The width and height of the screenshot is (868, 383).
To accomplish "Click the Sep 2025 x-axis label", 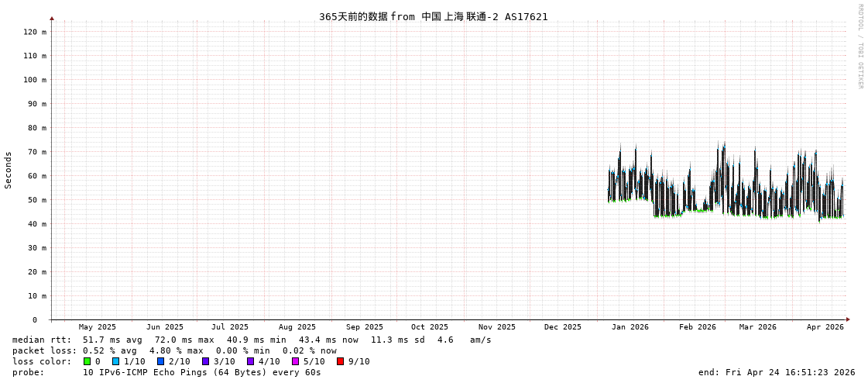I will (364, 327).
